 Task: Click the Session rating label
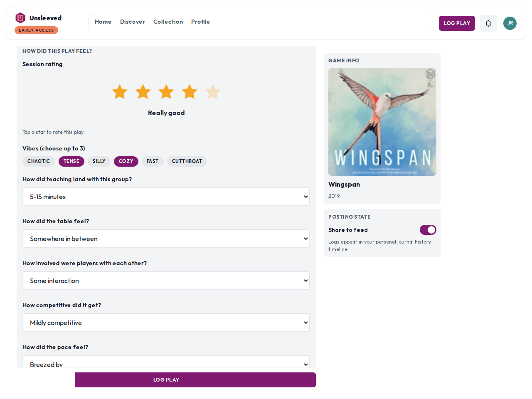[x=42, y=64]
